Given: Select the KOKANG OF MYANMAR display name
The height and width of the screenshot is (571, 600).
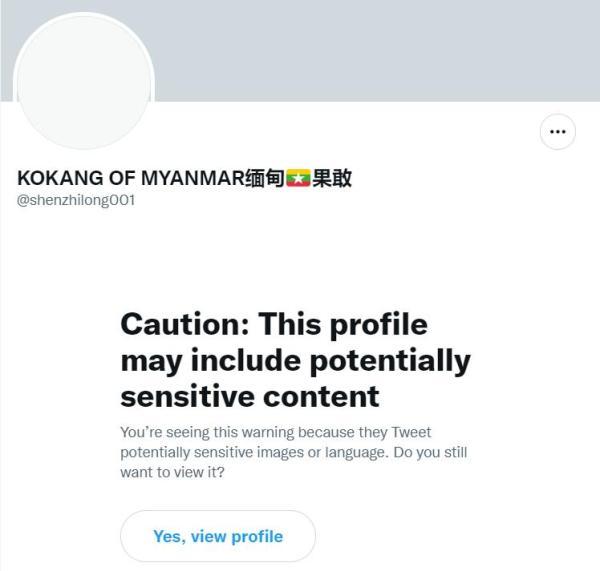Looking at the screenshot, I should coord(184,178).
